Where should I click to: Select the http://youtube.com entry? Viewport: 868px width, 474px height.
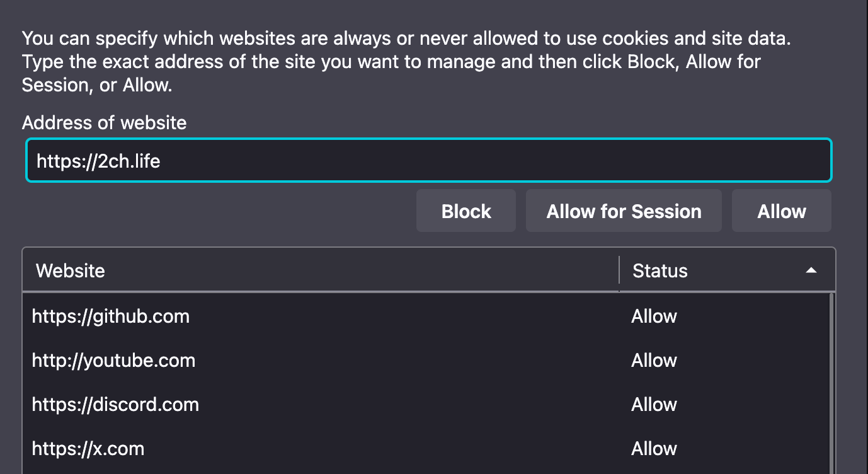[x=113, y=360]
